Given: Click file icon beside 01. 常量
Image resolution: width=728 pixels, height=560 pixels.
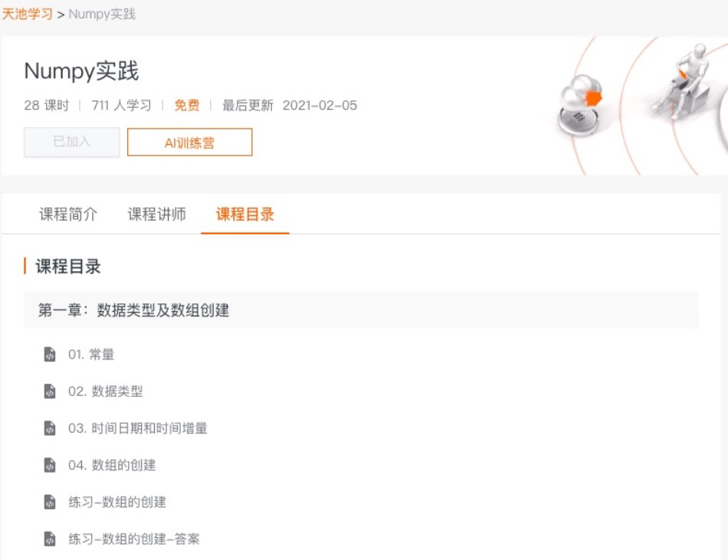Looking at the screenshot, I should pos(50,355).
